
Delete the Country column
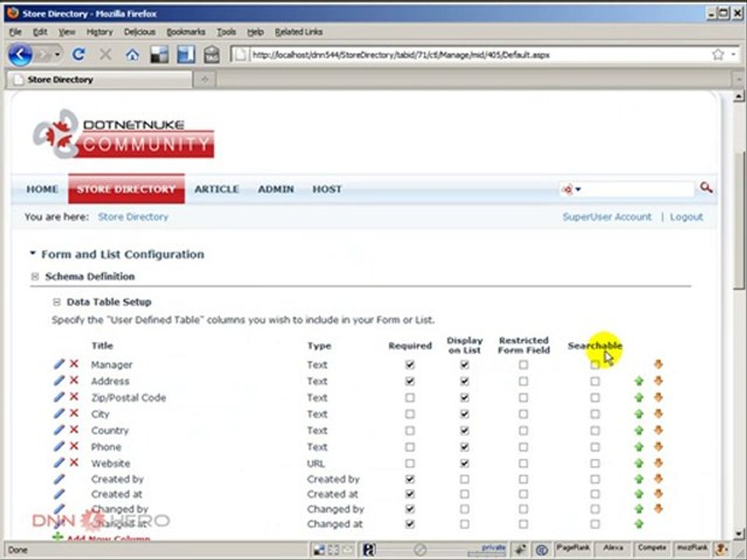tap(74, 429)
